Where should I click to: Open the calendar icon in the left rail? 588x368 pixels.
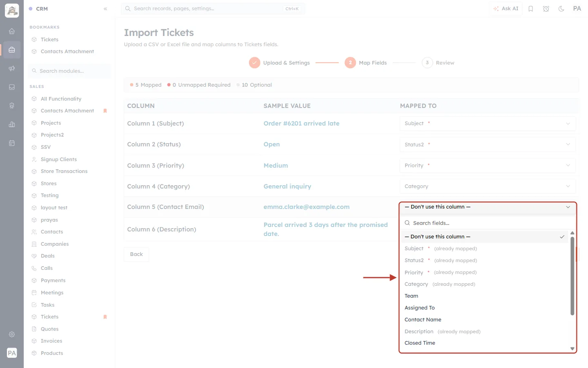[12, 143]
